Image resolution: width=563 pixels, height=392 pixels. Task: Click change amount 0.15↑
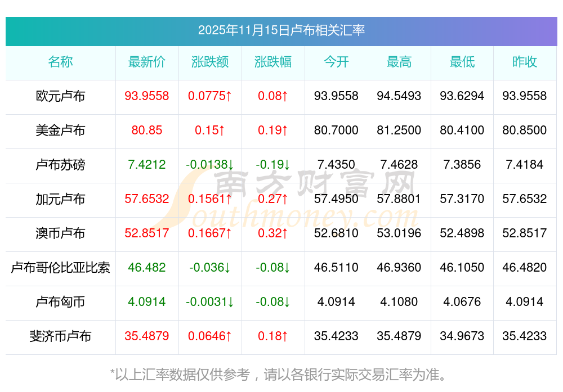[210, 130]
